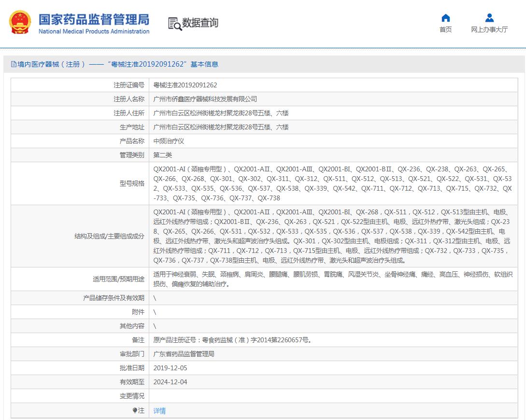Select expiry date 2024-12-04
This screenshot has width=526, height=420.
(170, 382)
